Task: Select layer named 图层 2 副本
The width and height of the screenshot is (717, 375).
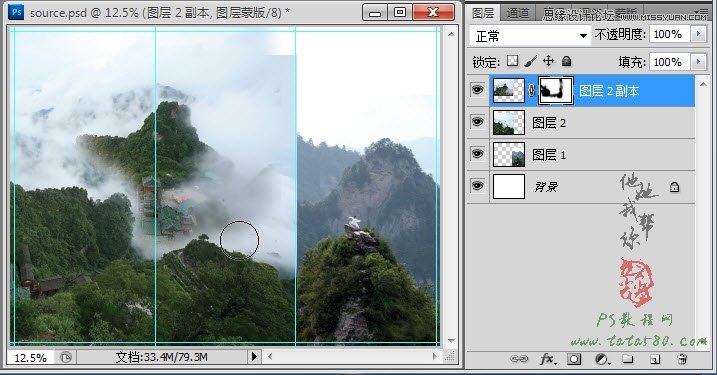Action: click(x=609, y=91)
